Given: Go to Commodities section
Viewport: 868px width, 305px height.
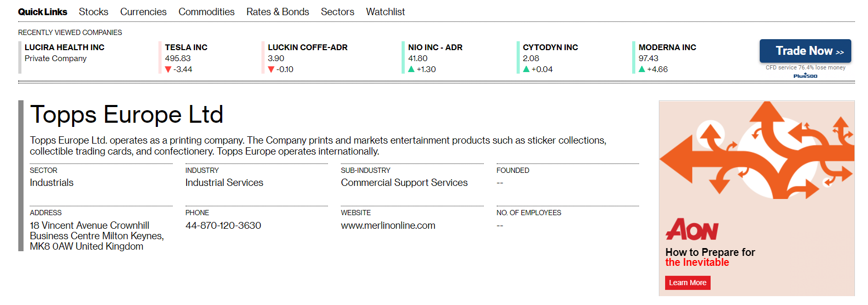Looking at the screenshot, I should tap(206, 11).
